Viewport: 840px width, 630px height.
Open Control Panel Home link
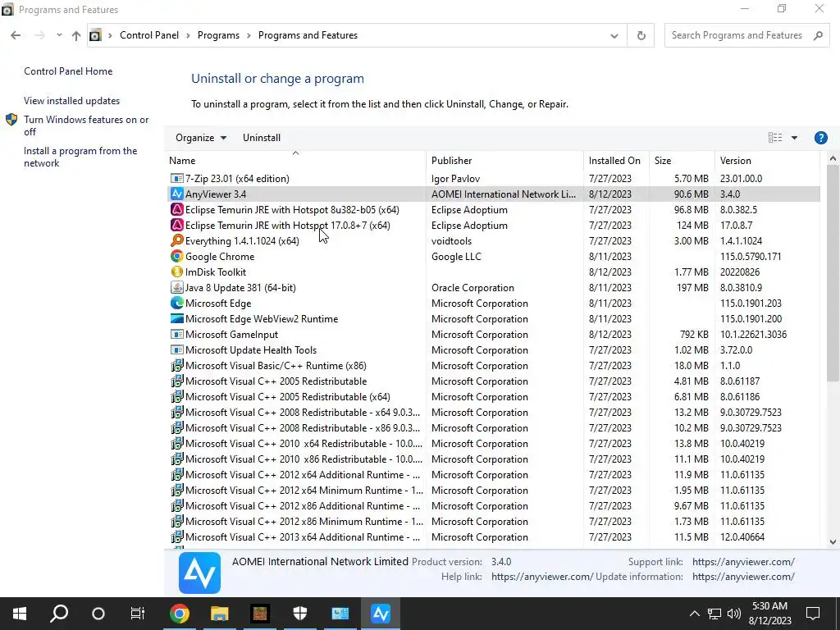tap(68, 71)
